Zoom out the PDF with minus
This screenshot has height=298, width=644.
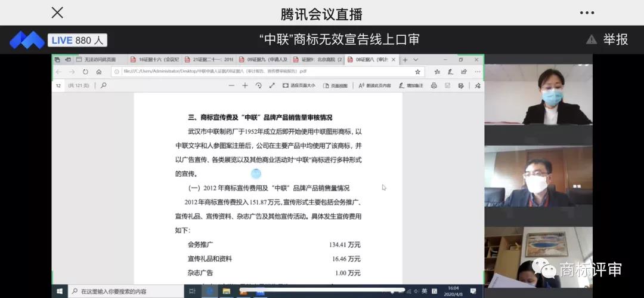231,85
